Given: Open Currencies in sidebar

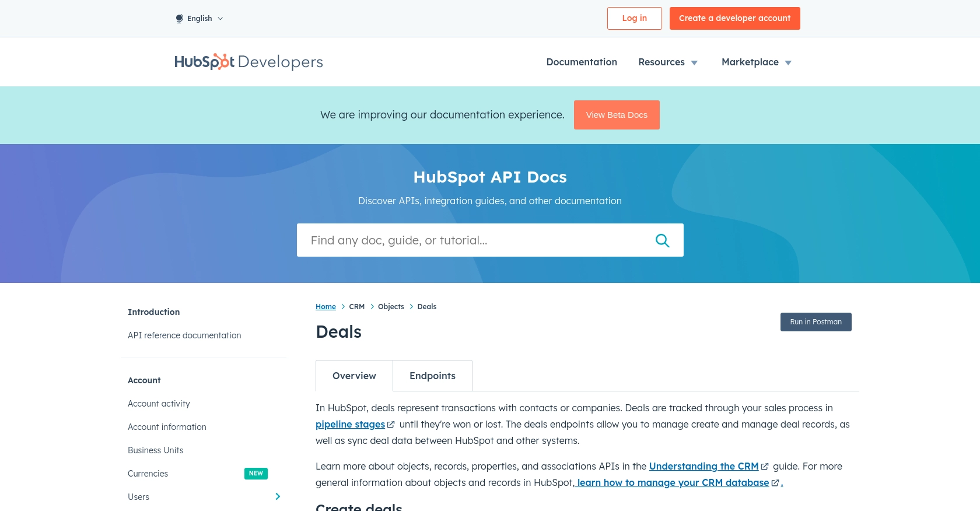Looking at the screenshot, I should click(x=148, y=474).
